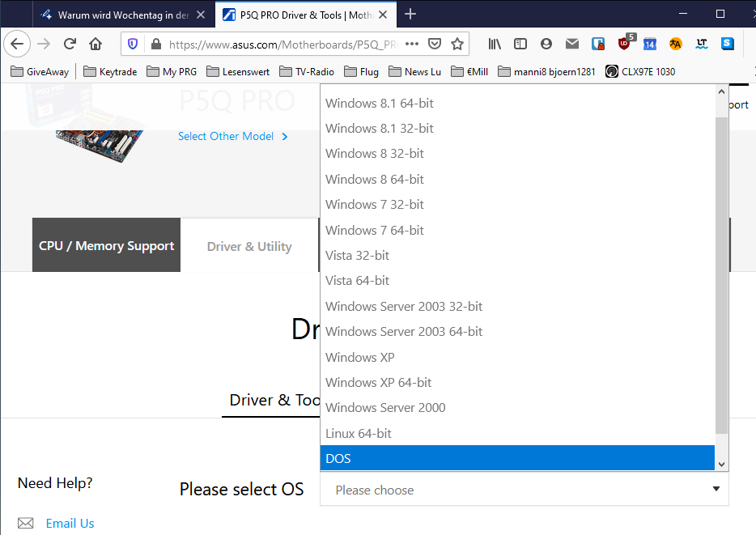Go back to the previous page
Viewport: 756px width, 535px height.
pos(17,44)
